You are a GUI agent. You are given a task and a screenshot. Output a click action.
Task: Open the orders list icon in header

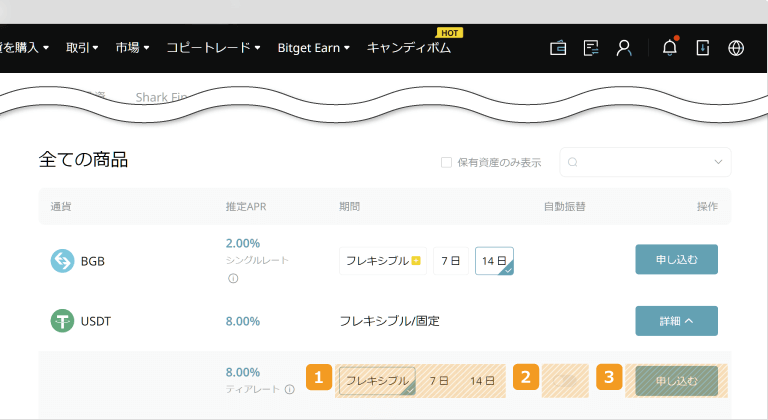click(591, 48)
